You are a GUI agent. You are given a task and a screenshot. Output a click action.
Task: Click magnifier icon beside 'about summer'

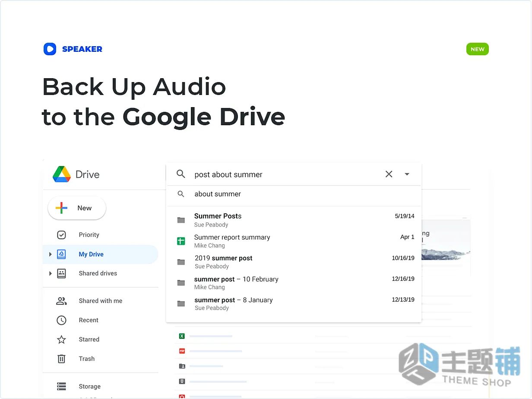click(x=181, y=194)
